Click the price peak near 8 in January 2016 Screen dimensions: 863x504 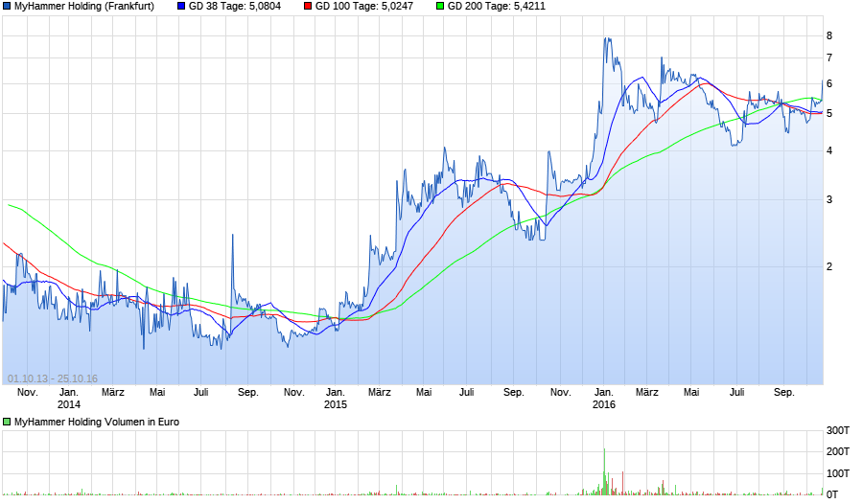(x=607, y=38)
